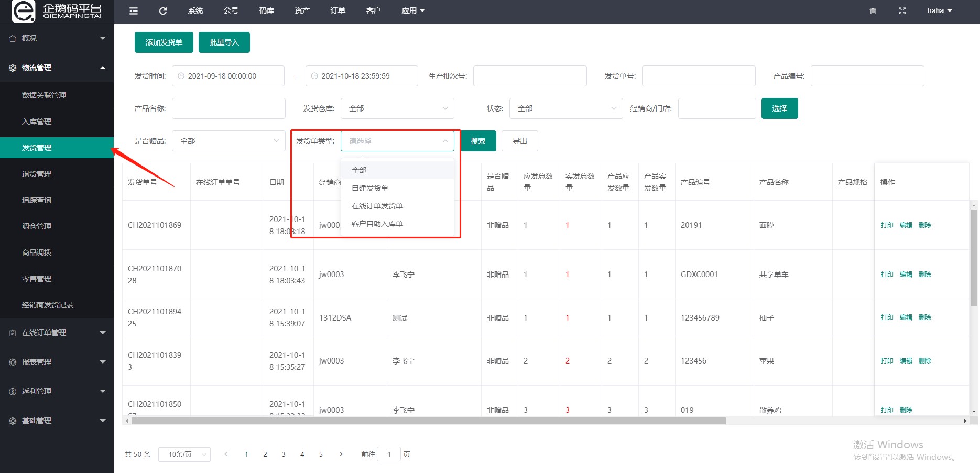Viewport: 980px width, 473px height.
Task: Go to the previous page with the left arrow
Action: pyautogui.click(x=226, y=454)
